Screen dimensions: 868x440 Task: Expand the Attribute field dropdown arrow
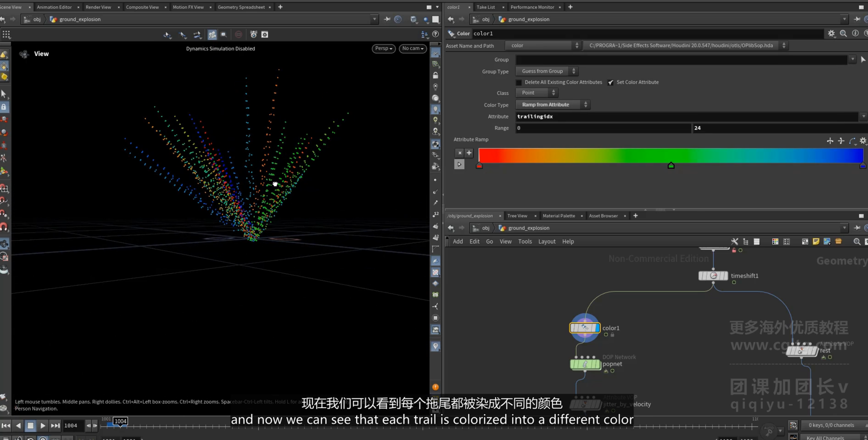click(x=863, y=116)
